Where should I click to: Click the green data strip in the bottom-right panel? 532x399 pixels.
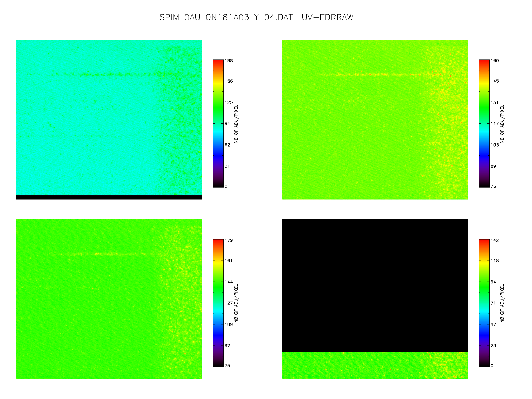point(375,365)
